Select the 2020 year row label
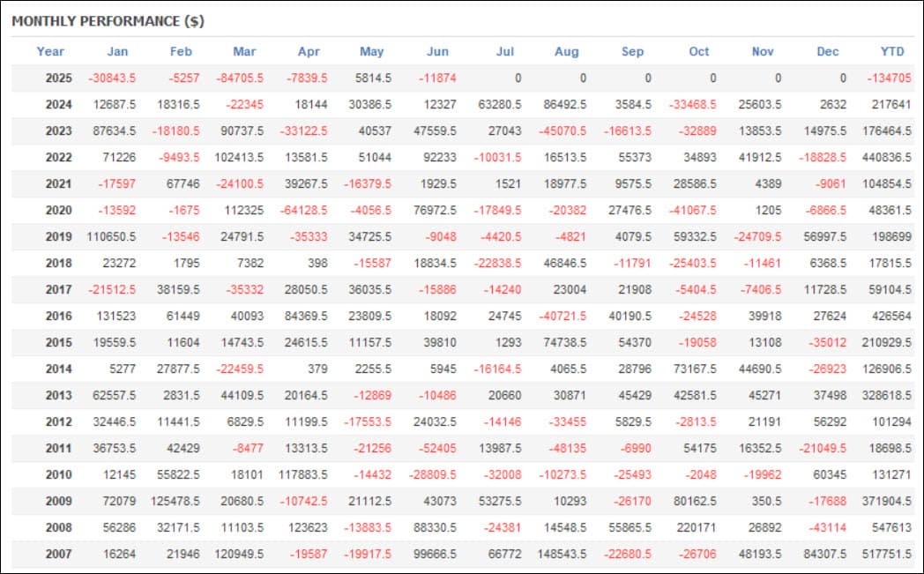The height and width of the screenshot is (574, 924). [x=58, y=211]
